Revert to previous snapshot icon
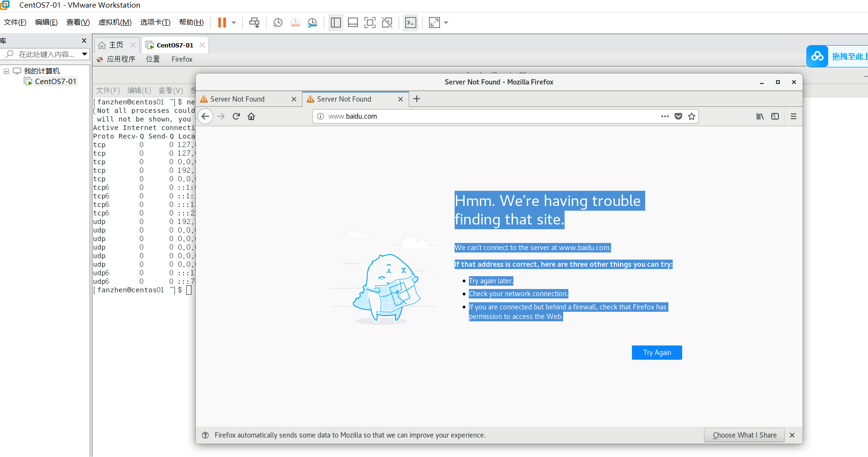 point(295,22)
